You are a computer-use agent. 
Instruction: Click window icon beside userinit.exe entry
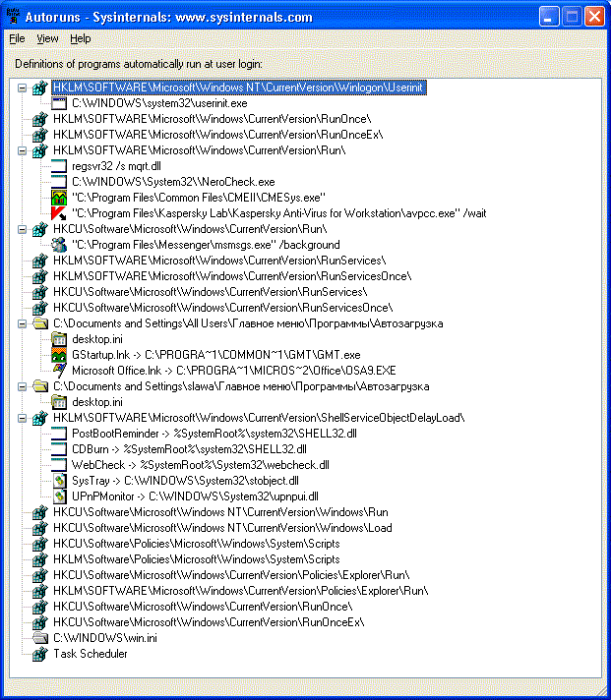(58, 103)
